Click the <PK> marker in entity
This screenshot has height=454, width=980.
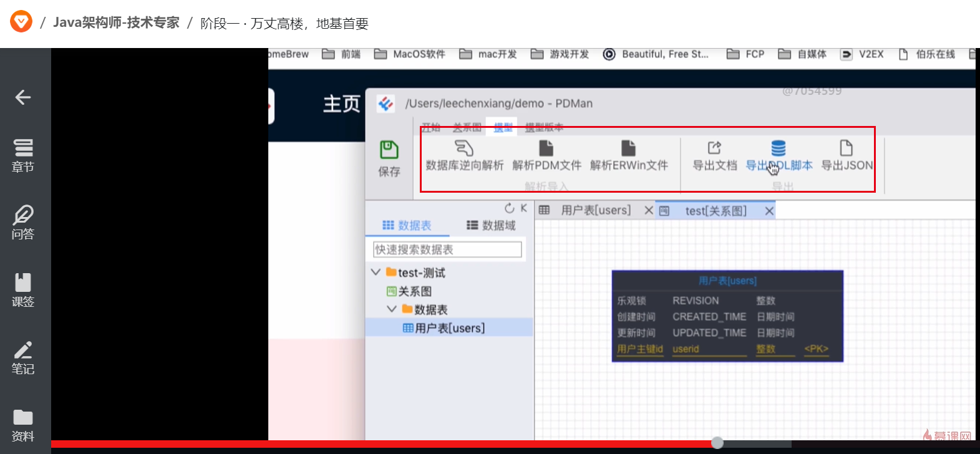[x=817, y=349]
